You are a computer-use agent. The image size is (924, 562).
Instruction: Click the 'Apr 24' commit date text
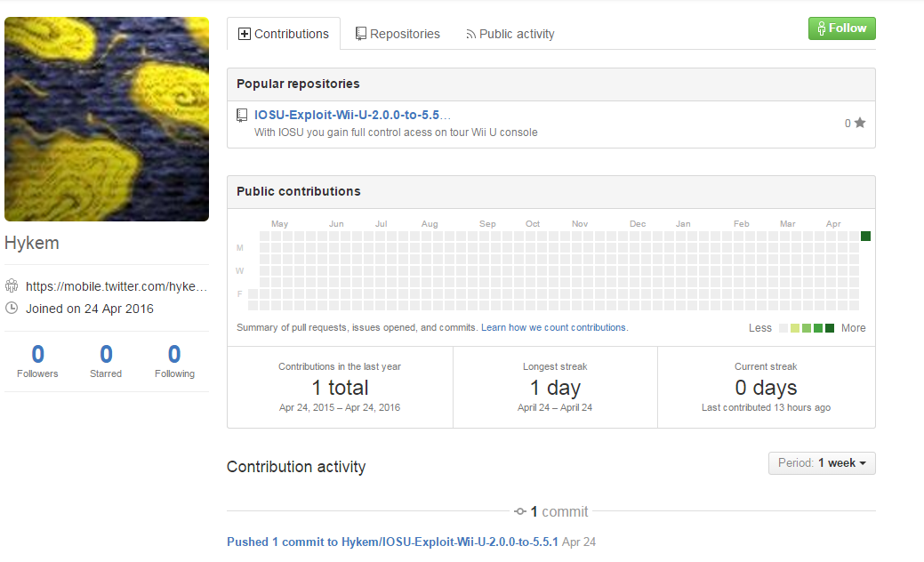(579, 542)
